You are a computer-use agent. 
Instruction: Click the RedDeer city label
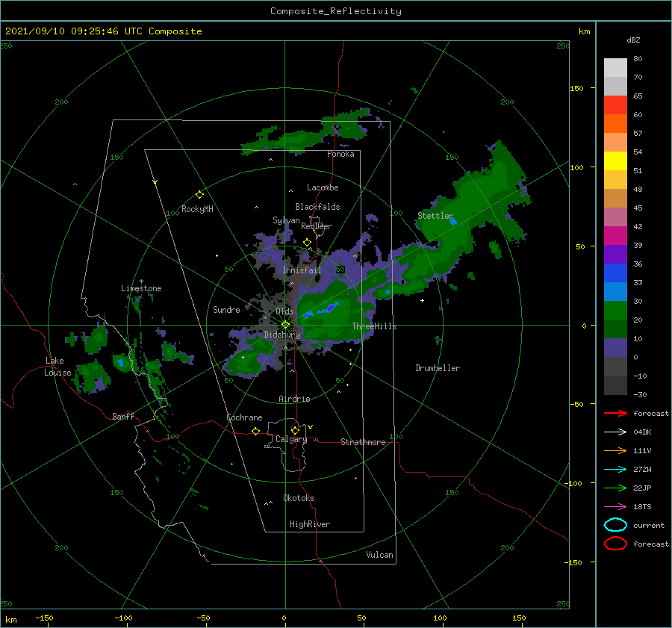click(317, 226)
